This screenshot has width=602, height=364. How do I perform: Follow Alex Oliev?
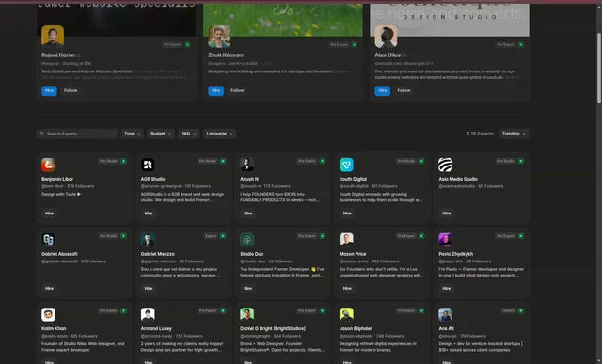[x=404, y=90]
